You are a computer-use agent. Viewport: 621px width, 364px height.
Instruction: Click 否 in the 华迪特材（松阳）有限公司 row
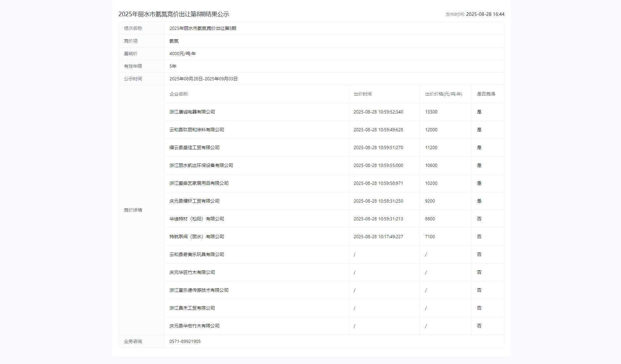(479, 219)
